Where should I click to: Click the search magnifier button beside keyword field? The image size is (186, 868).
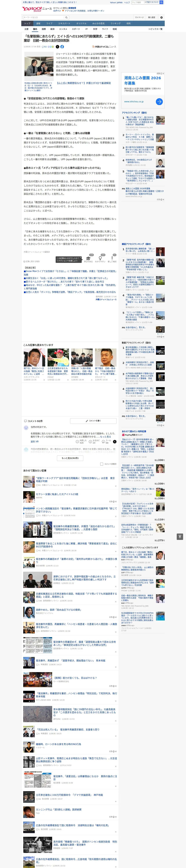(x=66, y=18)
